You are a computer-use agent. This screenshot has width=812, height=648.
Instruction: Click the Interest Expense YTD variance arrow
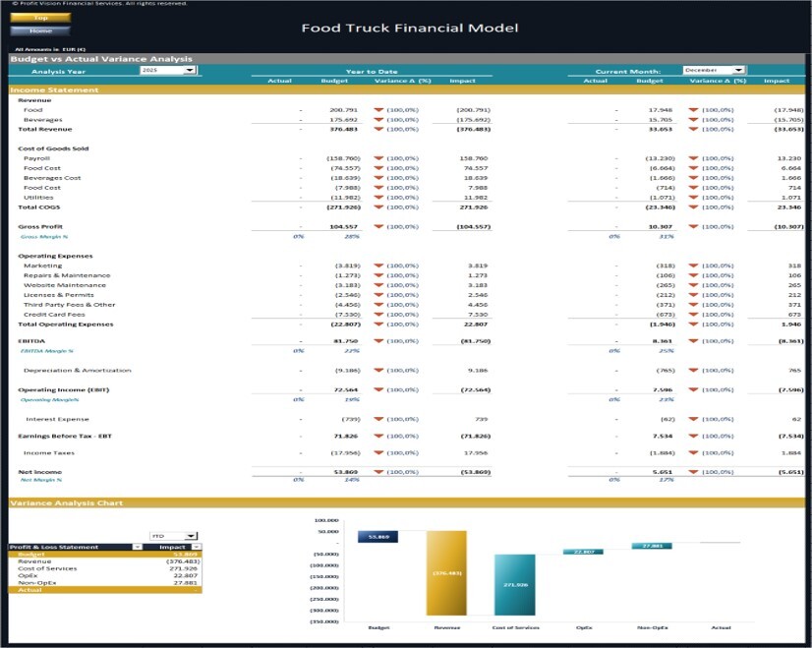[x=378, y=419]
